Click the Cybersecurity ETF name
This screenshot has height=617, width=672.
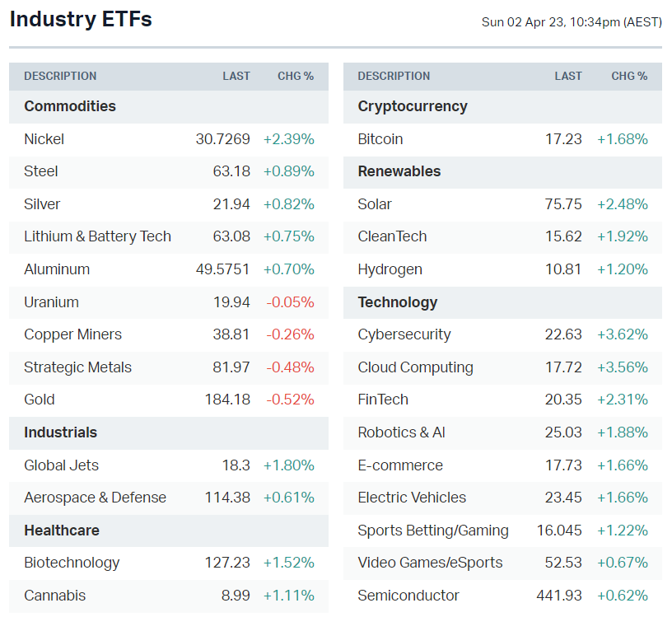[x=404, y=334]
